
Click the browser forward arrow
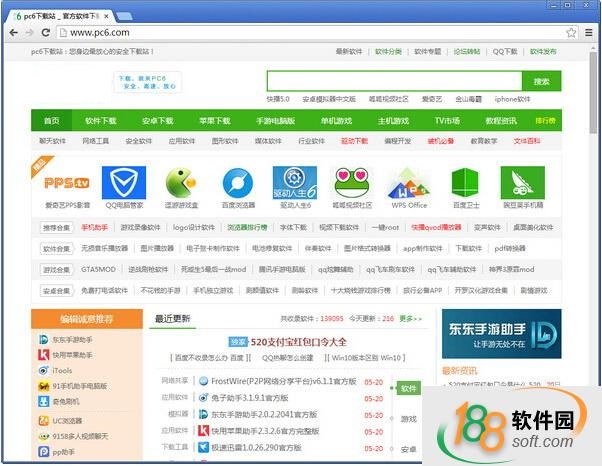[x=29, y=33]
